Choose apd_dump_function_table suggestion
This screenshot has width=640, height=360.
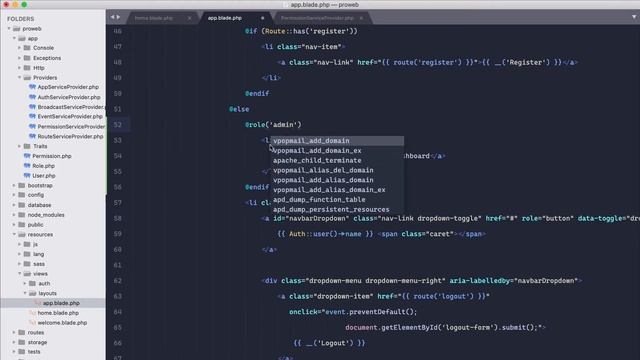click(337, 200)
